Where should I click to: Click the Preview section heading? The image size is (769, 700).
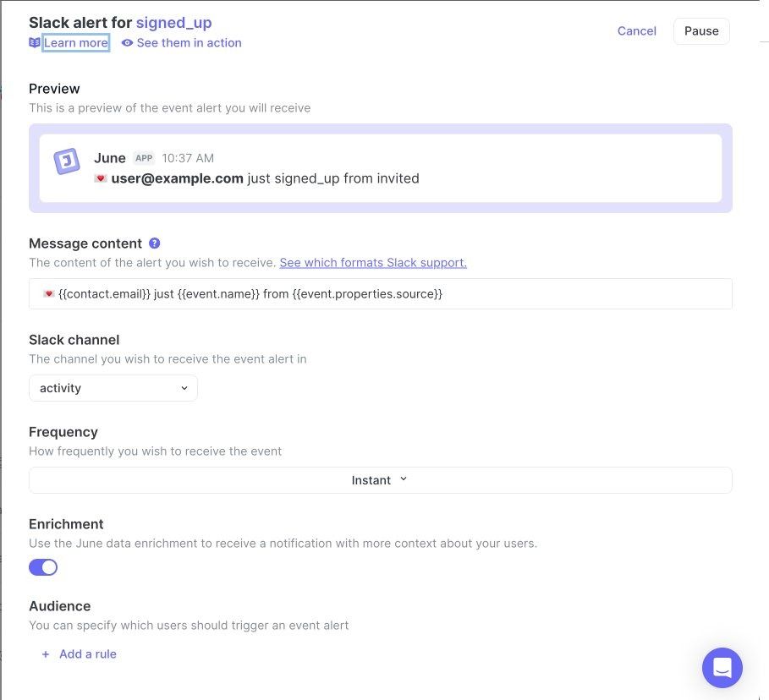(x=54, y=89)
